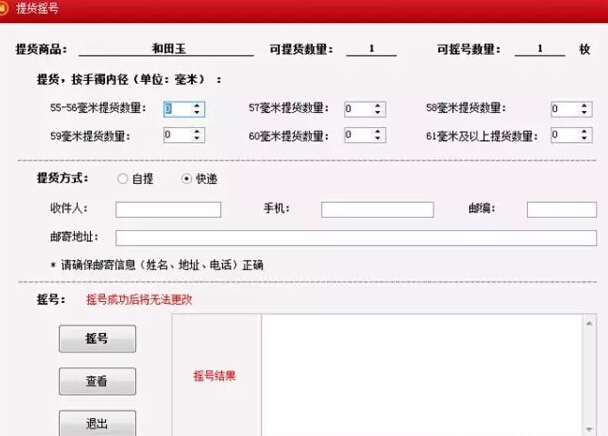Screen dimensions: 608x436
Task: Click the 60毫米提货数量 number box
Action: point(356,134)
